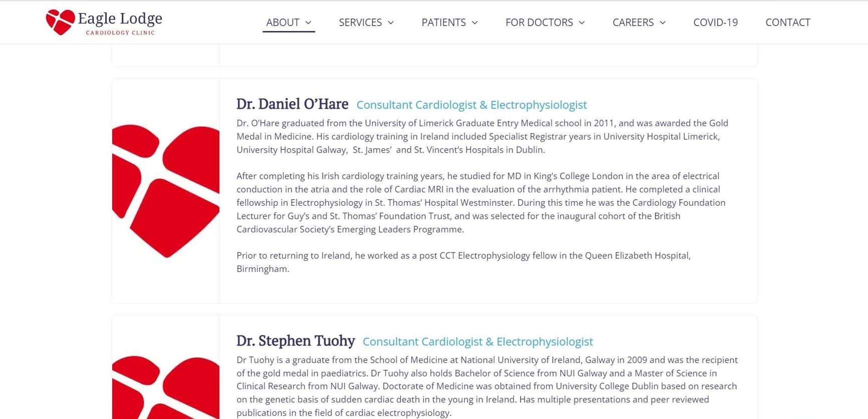Click the chevron beside FOR DOCTORS
The height and width of the screenshot is (419, 868).
582,23
